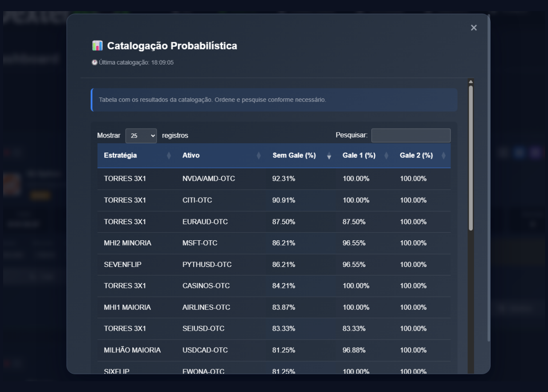
Task: Focus the Pesquisar search field
Action: 410,136
